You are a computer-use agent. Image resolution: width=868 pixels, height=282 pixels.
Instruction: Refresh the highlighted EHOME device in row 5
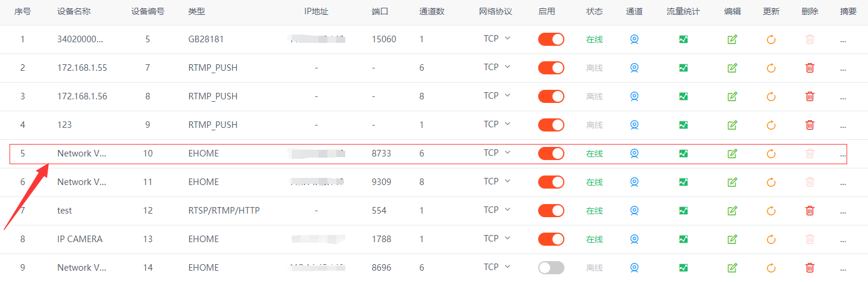[771, 153]
